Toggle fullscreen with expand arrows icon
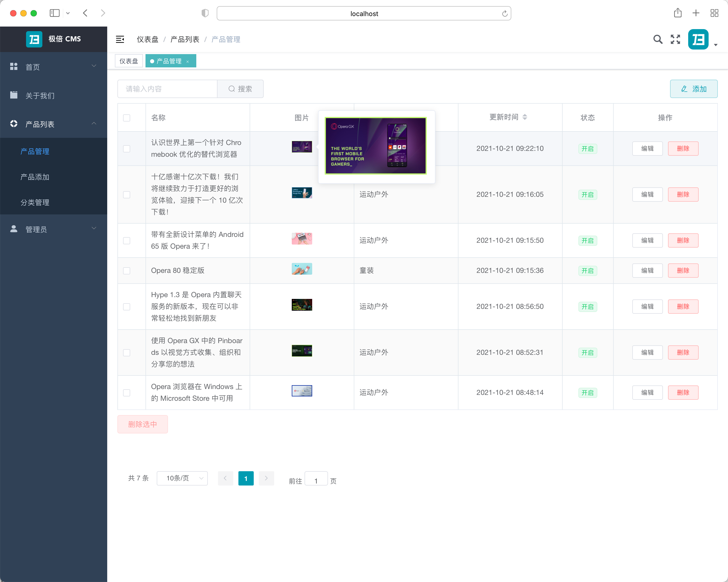 point(675,40)
